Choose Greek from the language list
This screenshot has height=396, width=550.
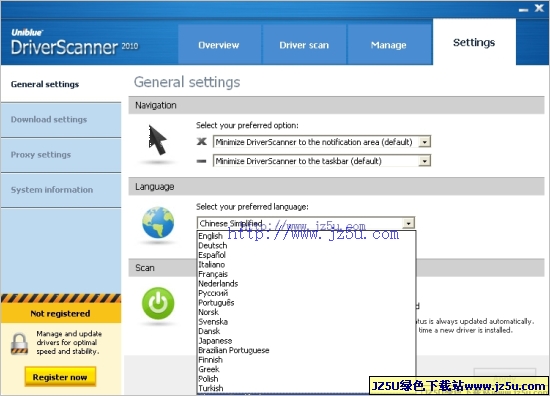coord(306,369)
